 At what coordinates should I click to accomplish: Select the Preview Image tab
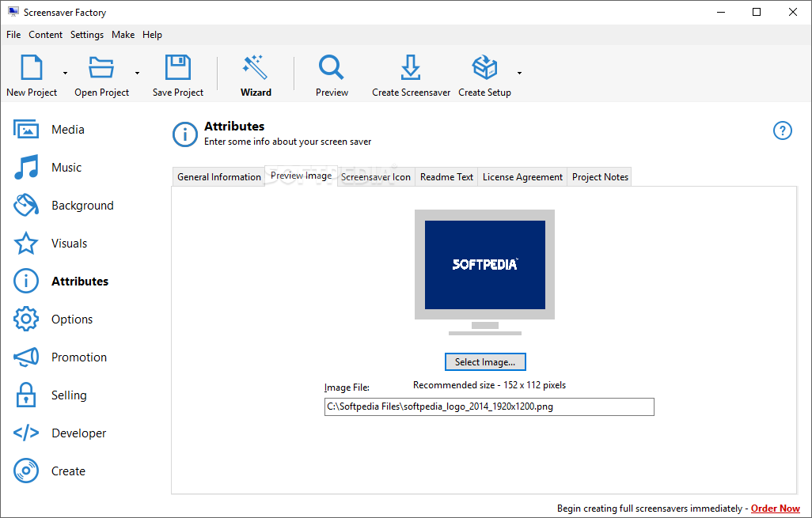coord(301,176)
